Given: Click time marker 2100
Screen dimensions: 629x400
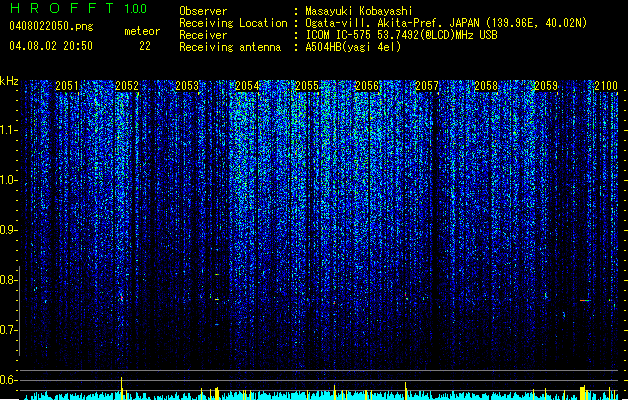Looking at the screenshot, I should tap(606, 85).
